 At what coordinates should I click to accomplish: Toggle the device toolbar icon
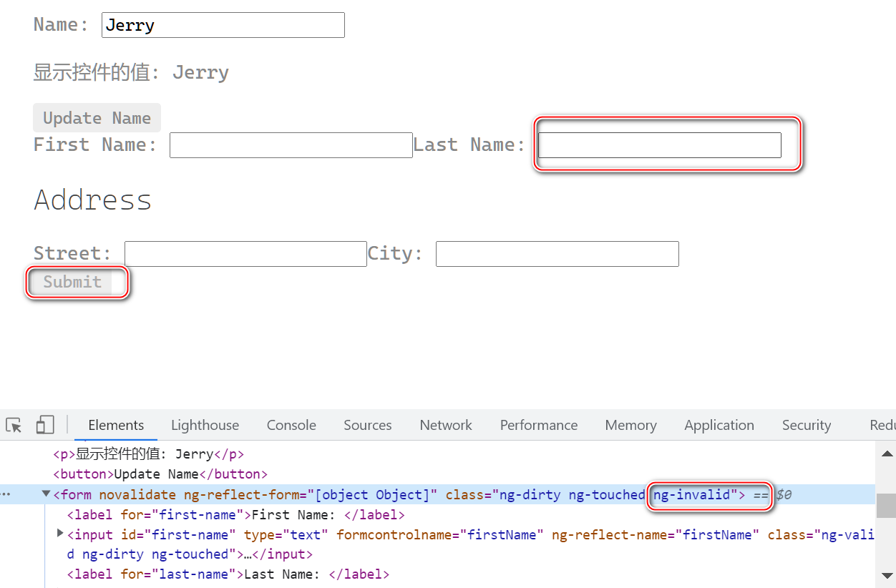click(45, 425)
